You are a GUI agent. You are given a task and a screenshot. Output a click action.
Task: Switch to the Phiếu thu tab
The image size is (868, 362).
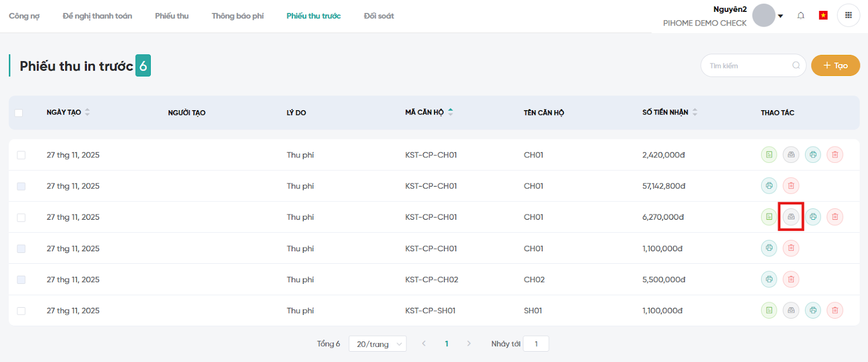tap(172, 16)
